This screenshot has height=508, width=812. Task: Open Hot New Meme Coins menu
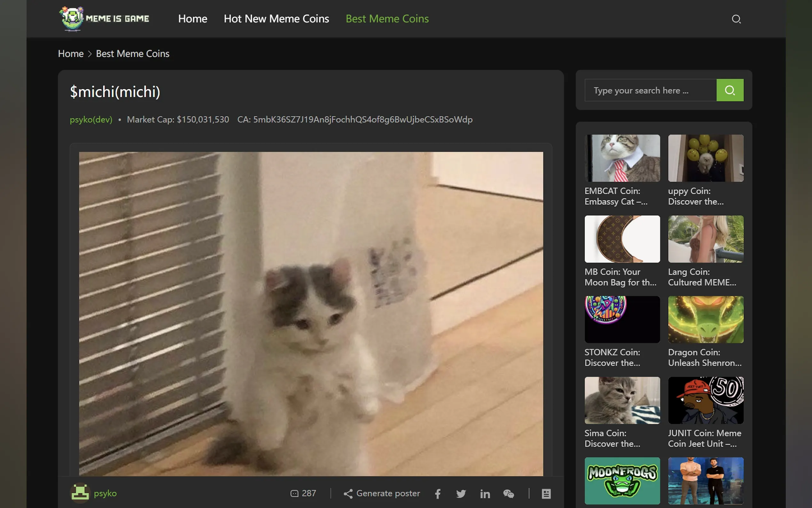(276, 19)
